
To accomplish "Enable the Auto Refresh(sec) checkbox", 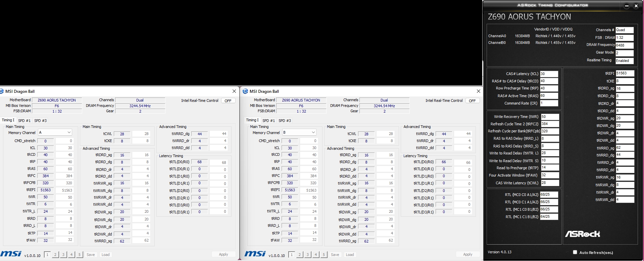I will click(x=575, y=252).
